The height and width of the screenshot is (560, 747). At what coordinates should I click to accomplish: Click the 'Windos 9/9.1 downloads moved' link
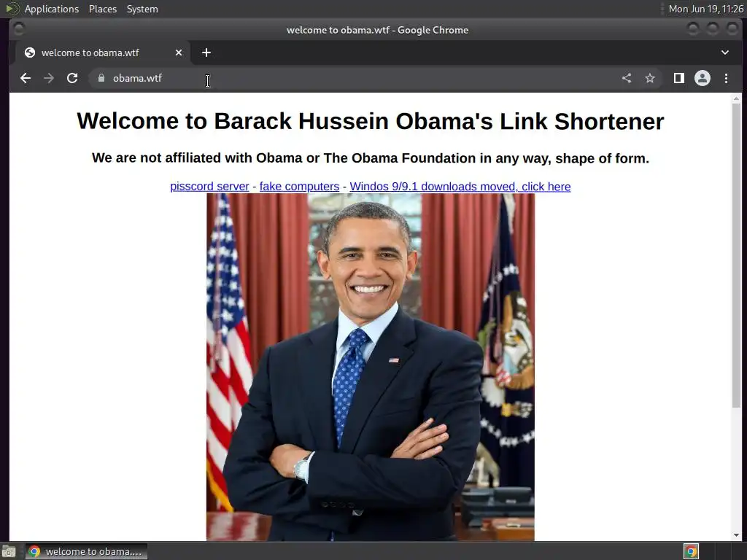point(460,187)
